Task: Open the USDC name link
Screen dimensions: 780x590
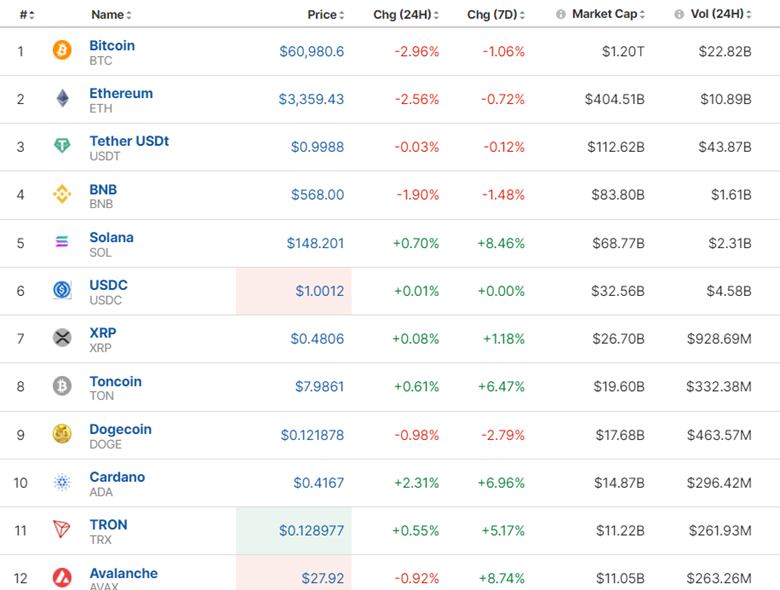Action: click(x=108, y=285)
